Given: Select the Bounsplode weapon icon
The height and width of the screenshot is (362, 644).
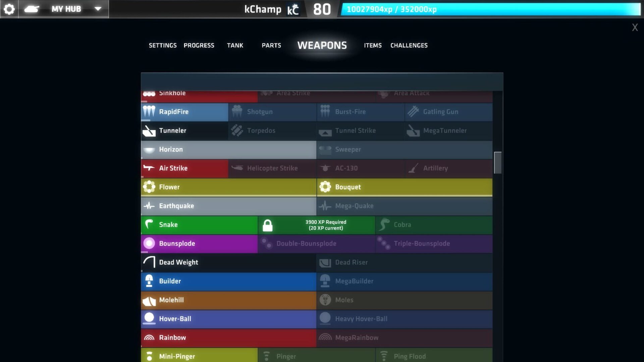Looking at the screenshot, I should pos(149,243).
